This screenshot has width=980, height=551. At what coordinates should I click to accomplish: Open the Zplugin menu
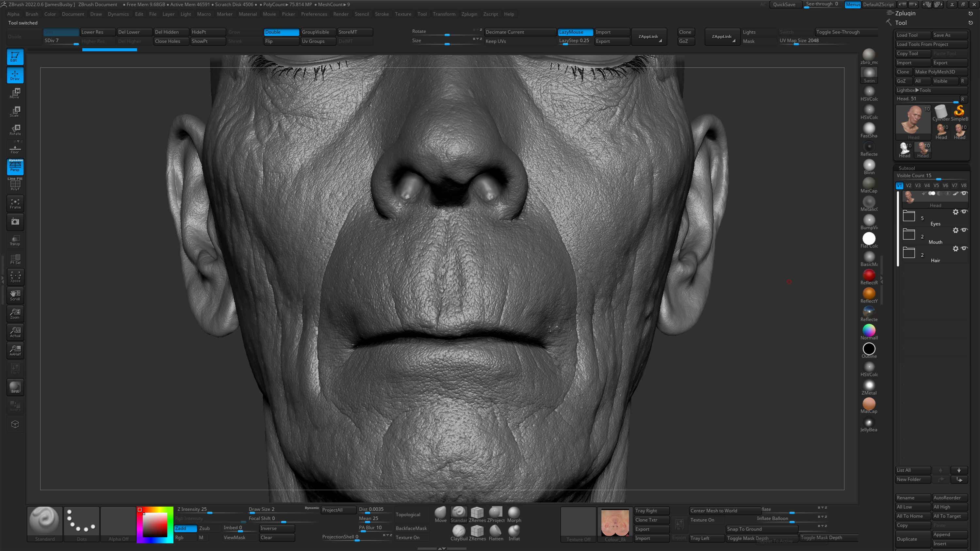pyautogui.click(x=469, y=14)
